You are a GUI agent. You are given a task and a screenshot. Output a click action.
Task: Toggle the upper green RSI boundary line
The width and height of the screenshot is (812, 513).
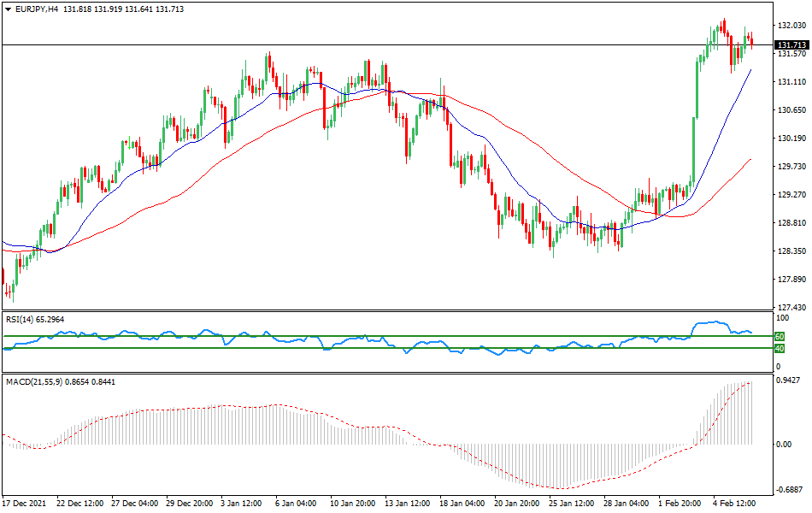click(385, 337)
